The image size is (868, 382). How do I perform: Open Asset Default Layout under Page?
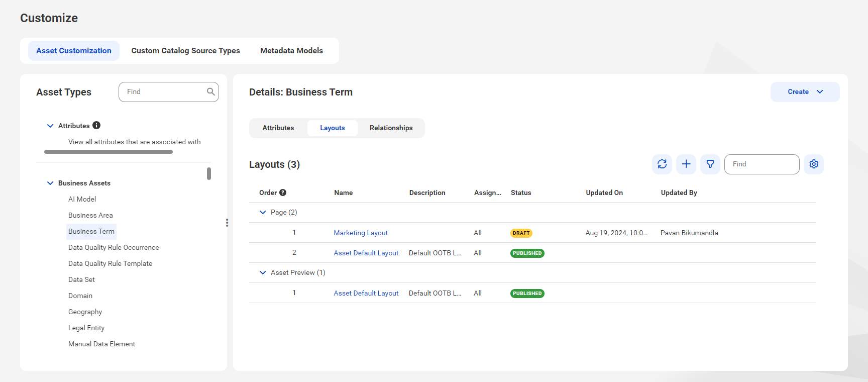point(366,253)
